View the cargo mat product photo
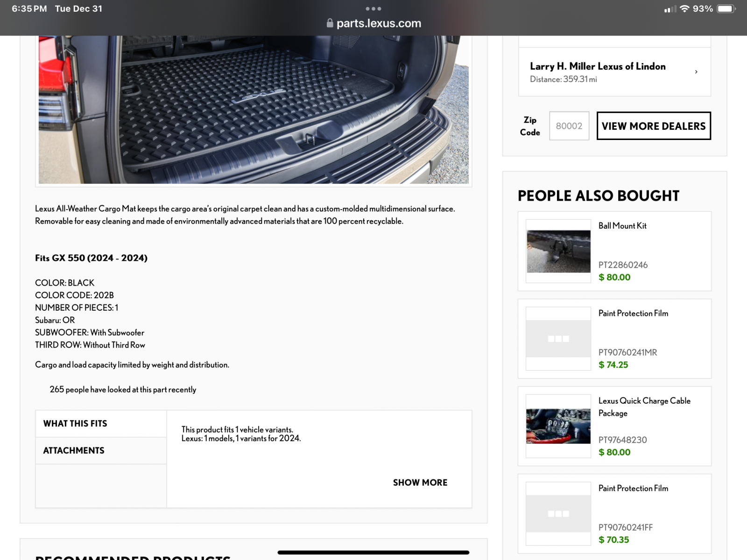 click(254, 110)
